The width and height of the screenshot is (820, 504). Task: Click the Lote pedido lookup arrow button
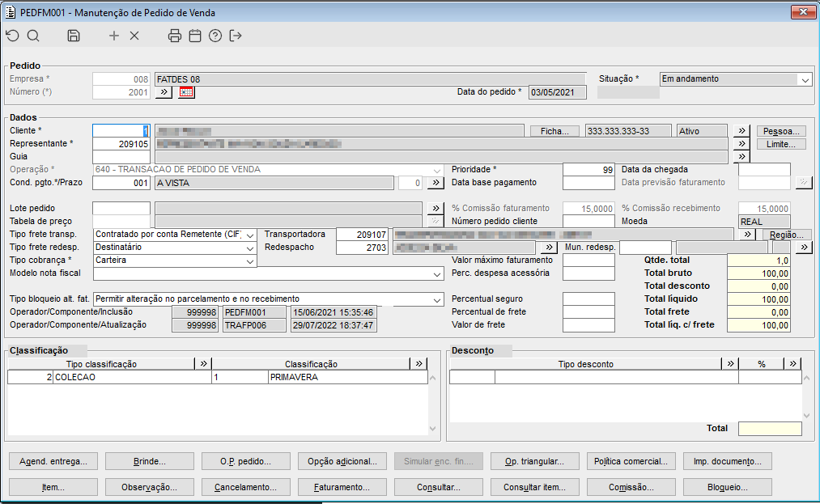pyautogui.click(x=435, y=209)
